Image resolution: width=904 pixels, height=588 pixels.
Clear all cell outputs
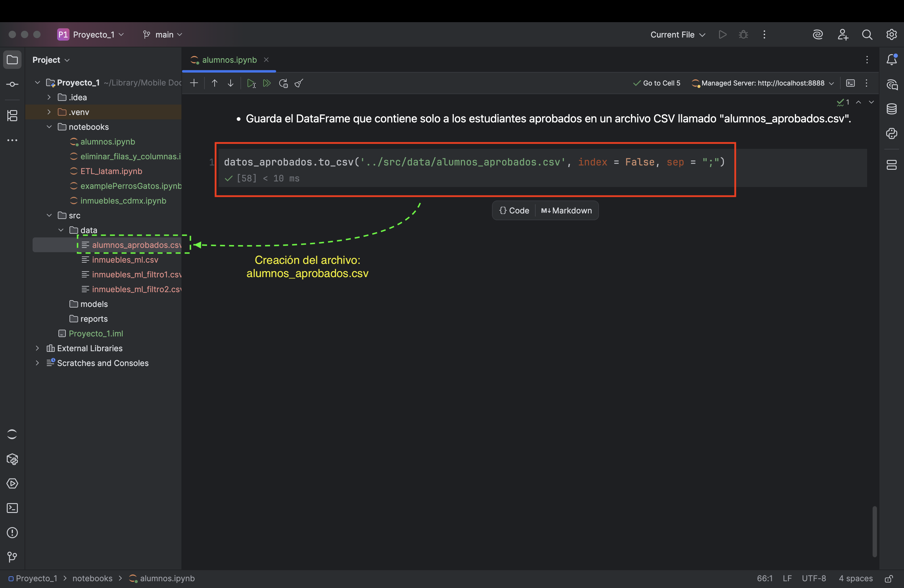299,83
